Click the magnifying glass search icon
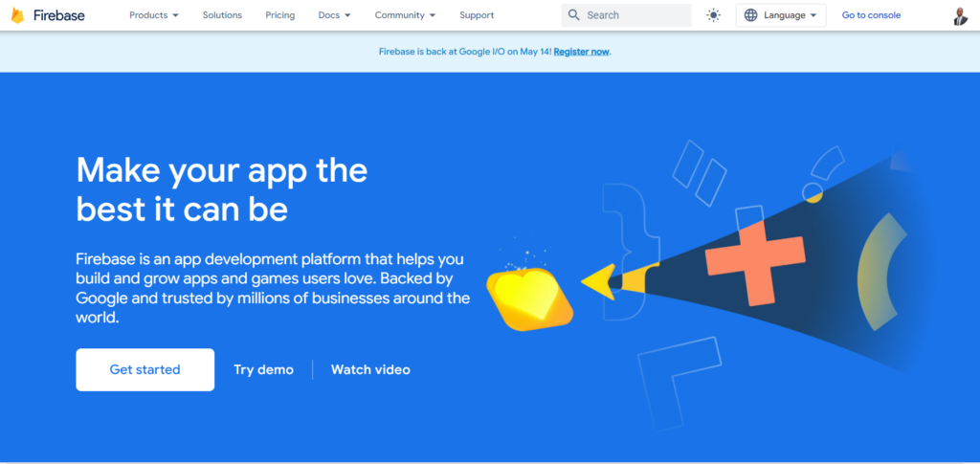 pyautogui.click(x=574, y=15)
